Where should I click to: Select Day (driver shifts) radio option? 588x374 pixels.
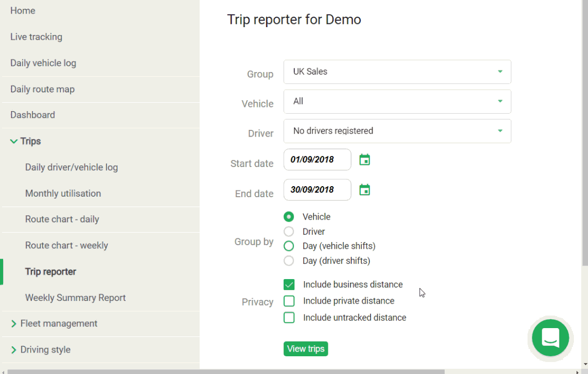click(289, 261)
